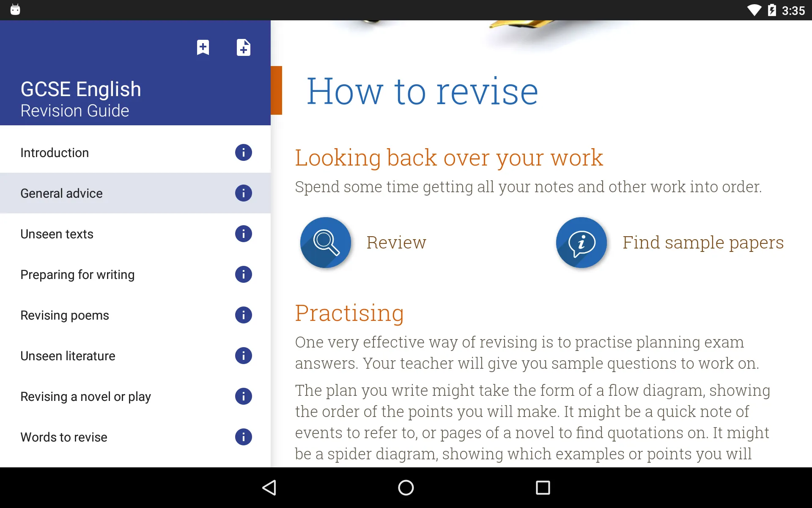Select General advice from sidebar menu
Screen dimensions: 812x508
pos(61,193)
